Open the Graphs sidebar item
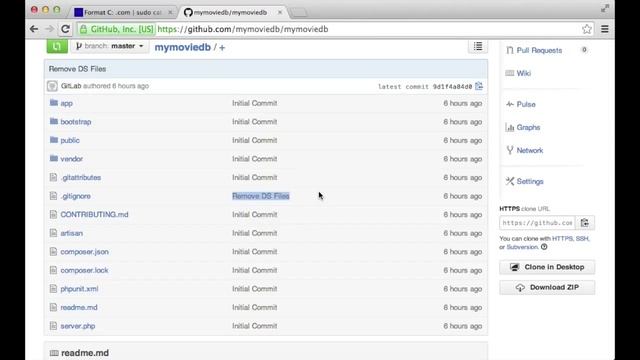The height and width of the screenshot is (360, 640). tap(528, 127)
